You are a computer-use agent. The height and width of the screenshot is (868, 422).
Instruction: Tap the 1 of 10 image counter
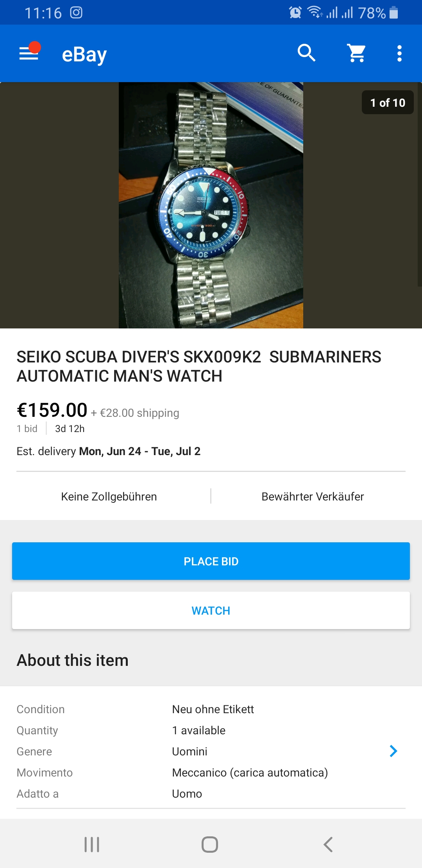(x=388, y=102)
